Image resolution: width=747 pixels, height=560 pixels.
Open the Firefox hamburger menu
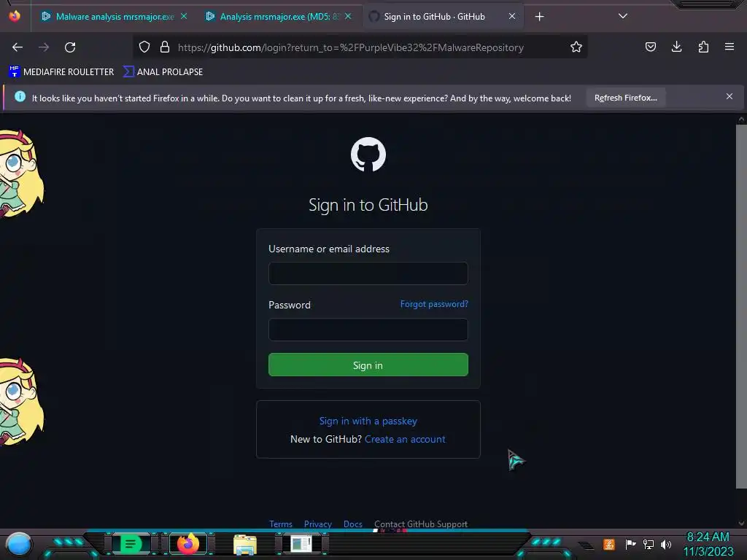(x=729, y=47)
